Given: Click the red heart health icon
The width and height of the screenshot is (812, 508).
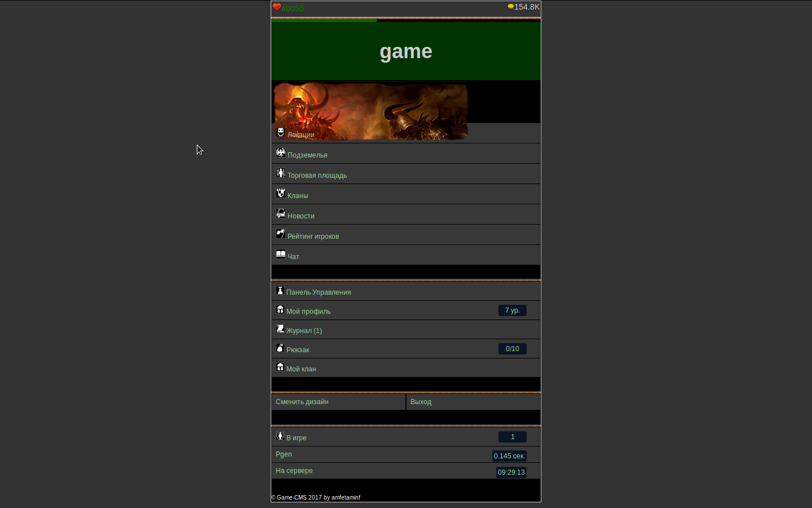Looking at the screenshot, I should click(x=277, y=7).
